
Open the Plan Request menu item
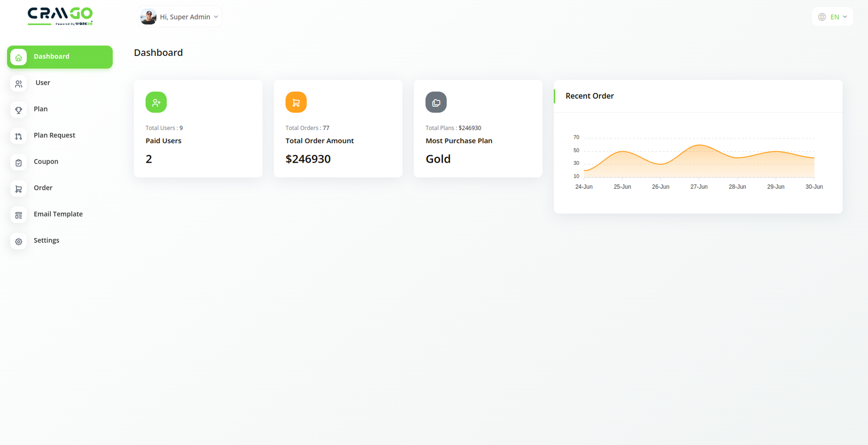click(x=54, y=136)
